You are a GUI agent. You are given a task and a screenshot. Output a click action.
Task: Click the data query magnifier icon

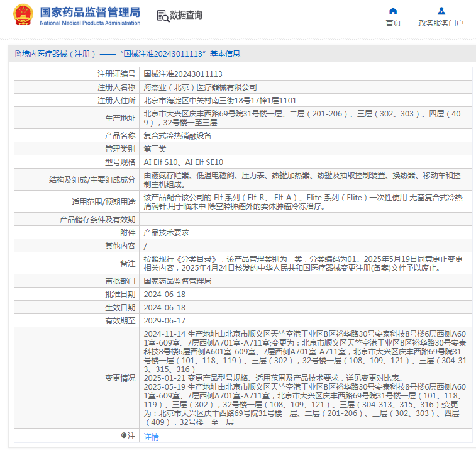pyautogui.click(x=163, y=16)
